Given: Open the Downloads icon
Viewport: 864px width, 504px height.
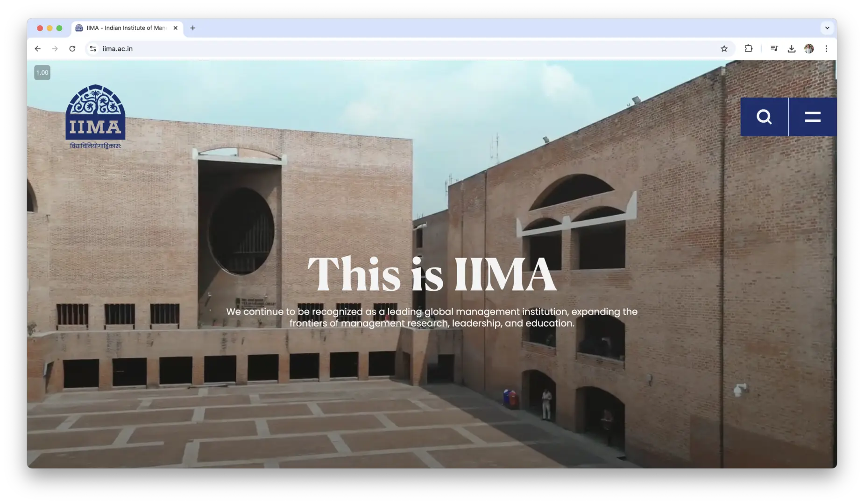Looking at the screenshot, I should click(x=792, y=49).
